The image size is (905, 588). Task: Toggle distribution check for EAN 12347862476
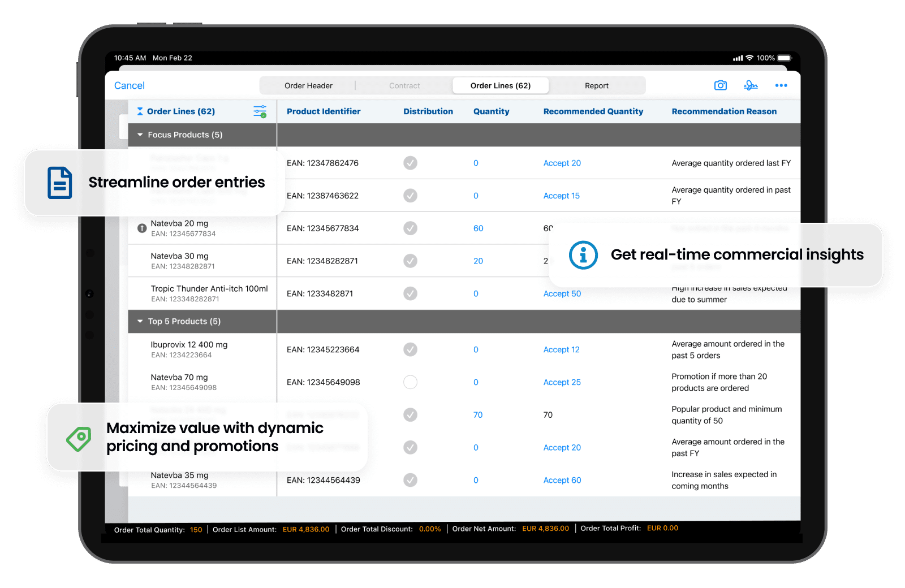(410, 163)
